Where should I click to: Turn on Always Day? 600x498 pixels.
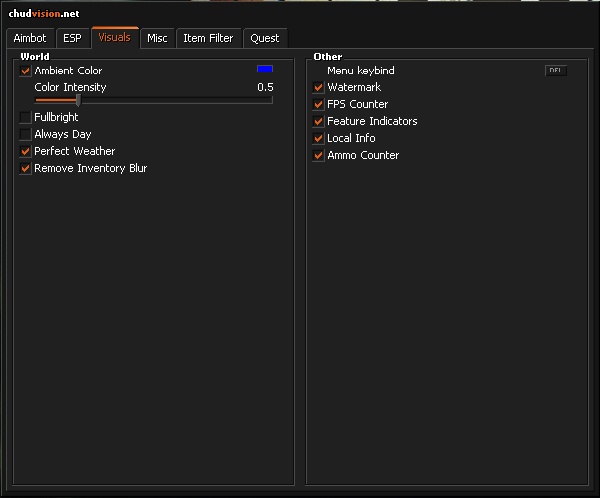[25, 134]
